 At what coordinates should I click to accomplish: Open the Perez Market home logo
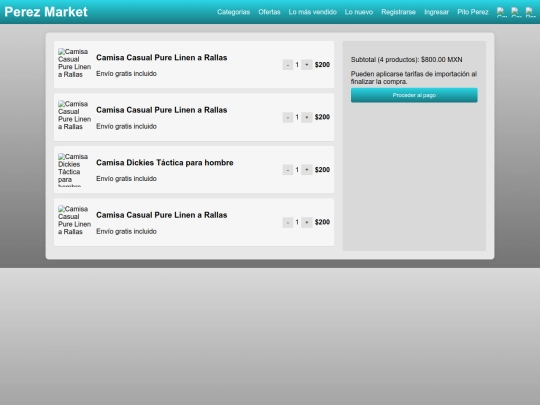coord(46,12)
